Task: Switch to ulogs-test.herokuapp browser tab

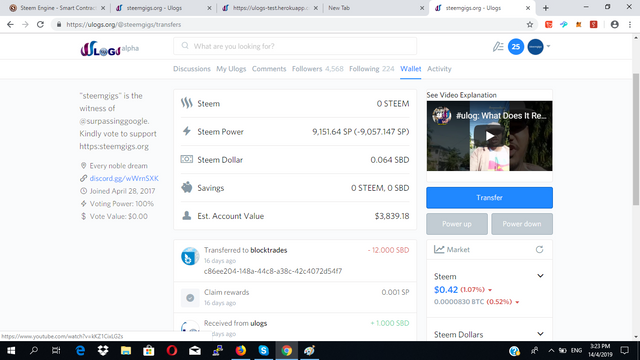Action: 270,8
